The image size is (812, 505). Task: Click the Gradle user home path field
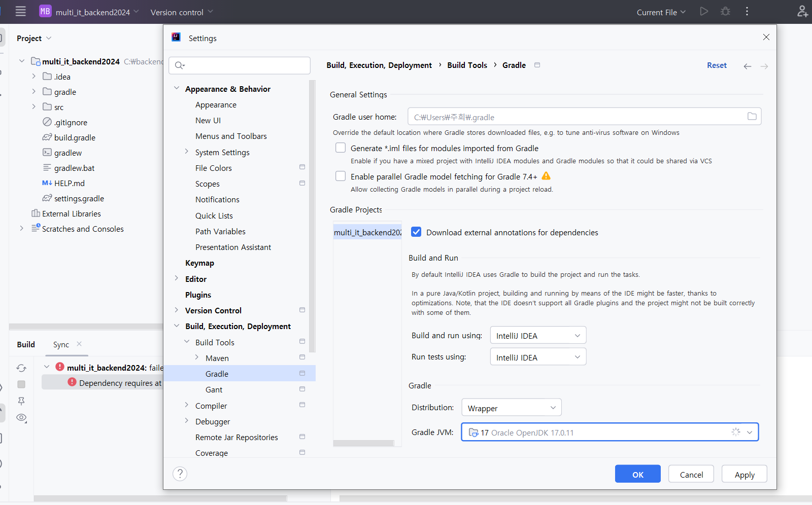585,117
